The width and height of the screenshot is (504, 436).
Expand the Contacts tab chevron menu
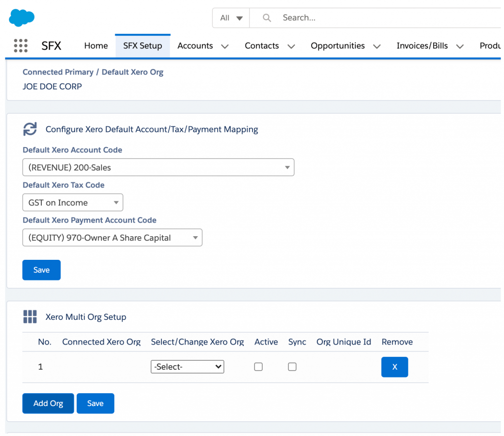tap(291, 47)
